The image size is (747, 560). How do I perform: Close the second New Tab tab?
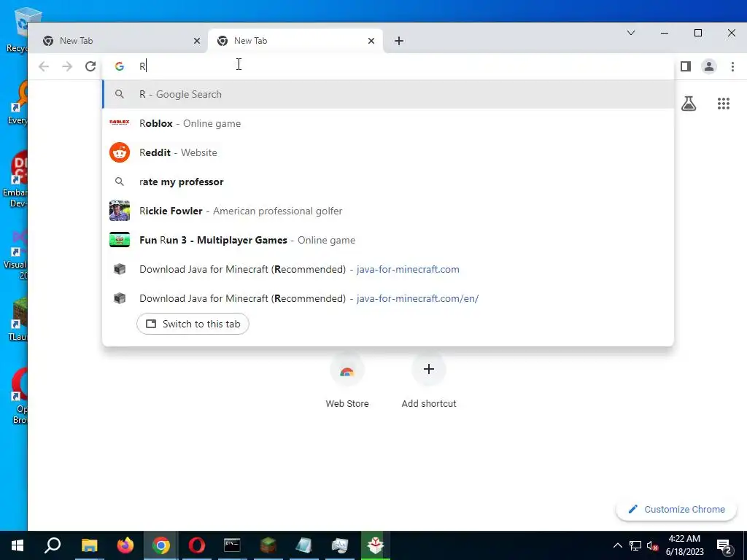pyautogui.click(x=371, y=41)
